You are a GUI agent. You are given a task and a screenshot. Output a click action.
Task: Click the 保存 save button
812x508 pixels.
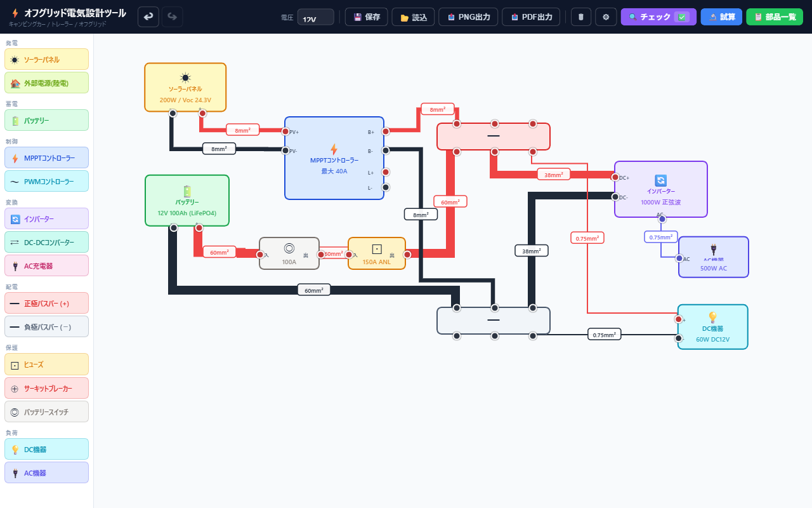(x=366, y=17)
